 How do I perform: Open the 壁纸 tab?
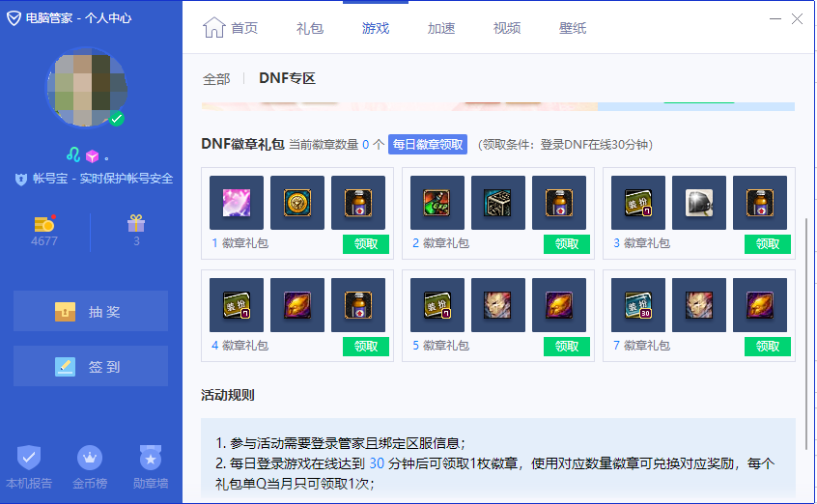[x=573, y=28]
